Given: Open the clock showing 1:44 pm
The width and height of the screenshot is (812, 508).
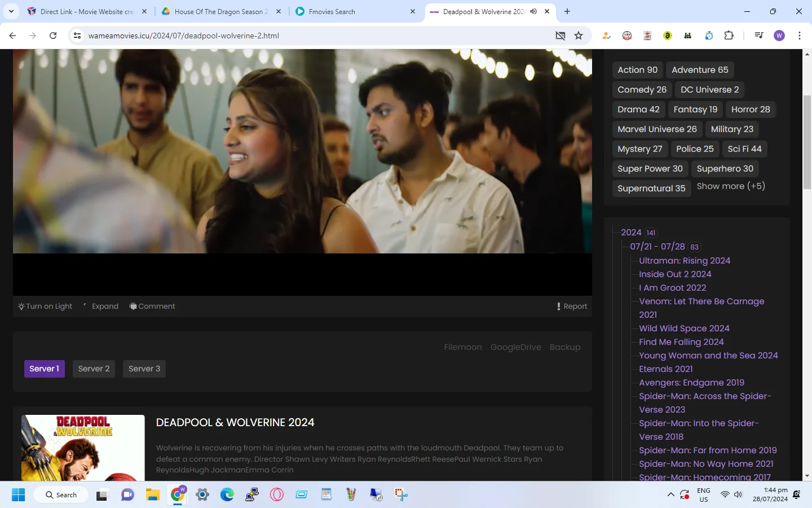Looking at the screenshot, I should 770,495.
